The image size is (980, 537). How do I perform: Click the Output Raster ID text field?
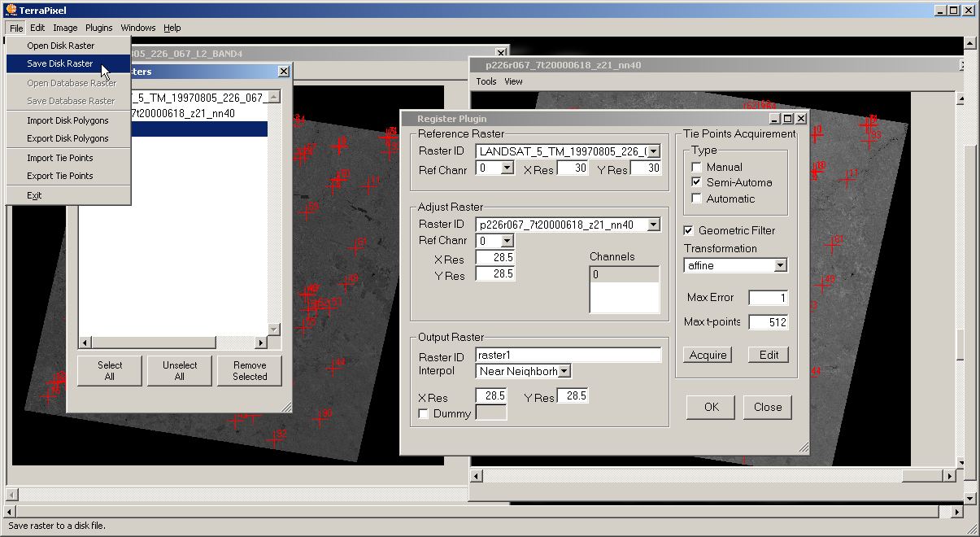(x=568, y=356)
